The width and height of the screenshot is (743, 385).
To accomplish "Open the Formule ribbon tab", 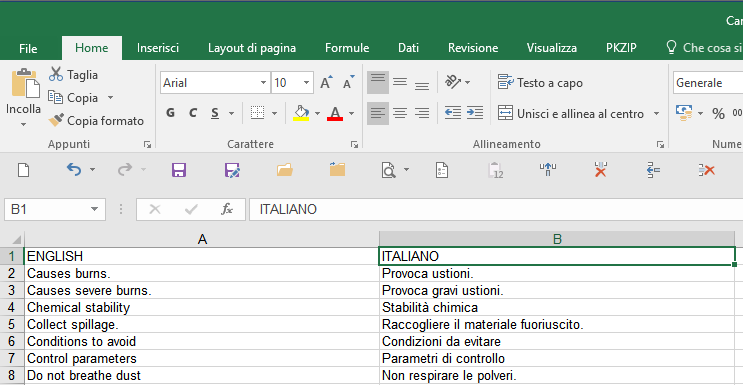I will click(x=347, y=48).
